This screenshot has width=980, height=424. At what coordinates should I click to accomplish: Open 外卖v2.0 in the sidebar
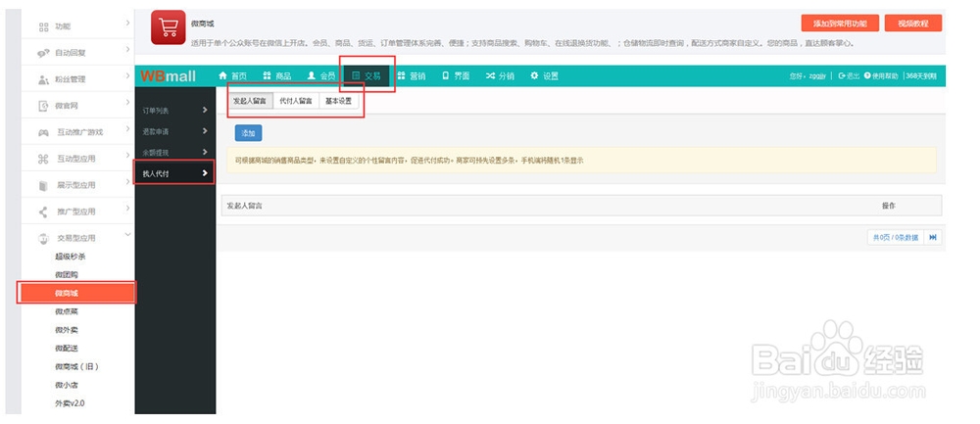[x=70, y=403]
